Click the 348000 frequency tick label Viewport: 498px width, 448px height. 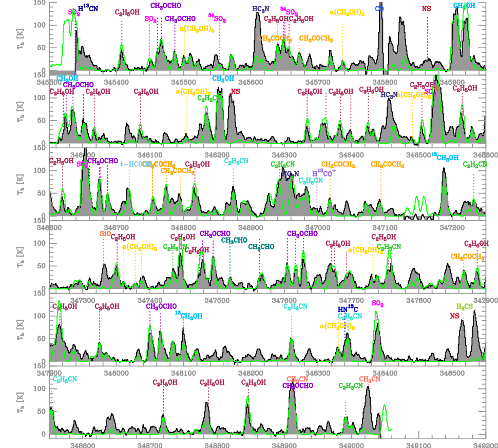(x=116, y=373)
